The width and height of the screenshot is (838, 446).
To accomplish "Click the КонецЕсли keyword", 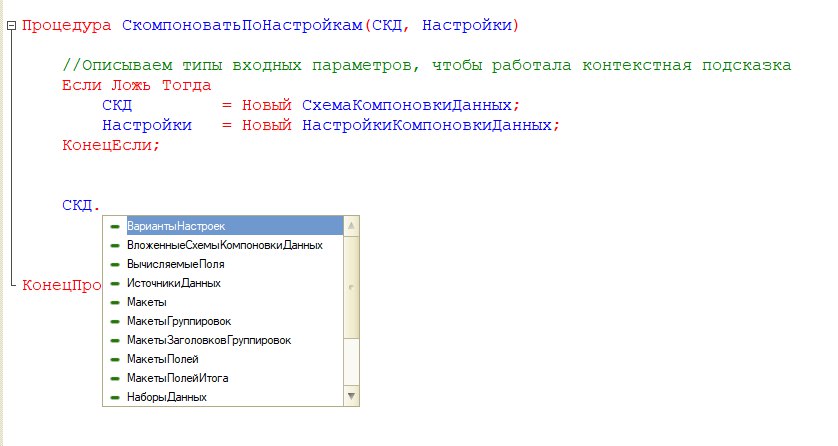I will 107,145.
